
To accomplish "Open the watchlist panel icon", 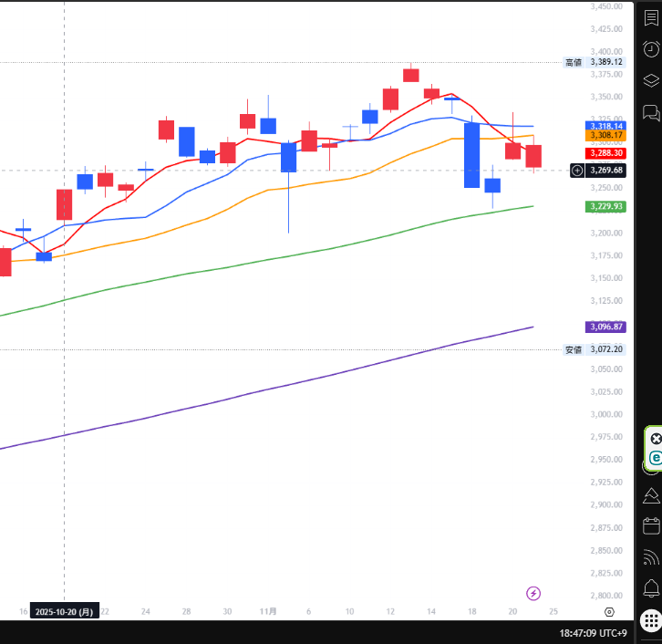I will (x=651, y=18).
